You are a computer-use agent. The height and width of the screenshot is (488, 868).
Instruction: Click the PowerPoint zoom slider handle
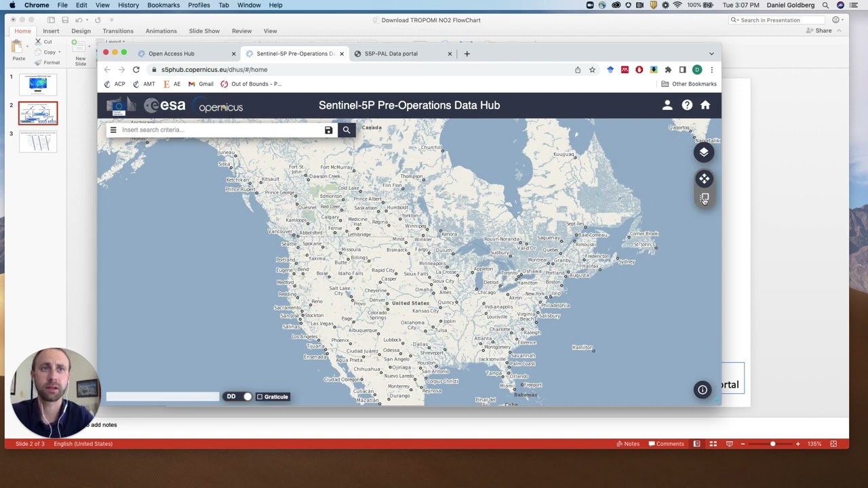(772, 444)
